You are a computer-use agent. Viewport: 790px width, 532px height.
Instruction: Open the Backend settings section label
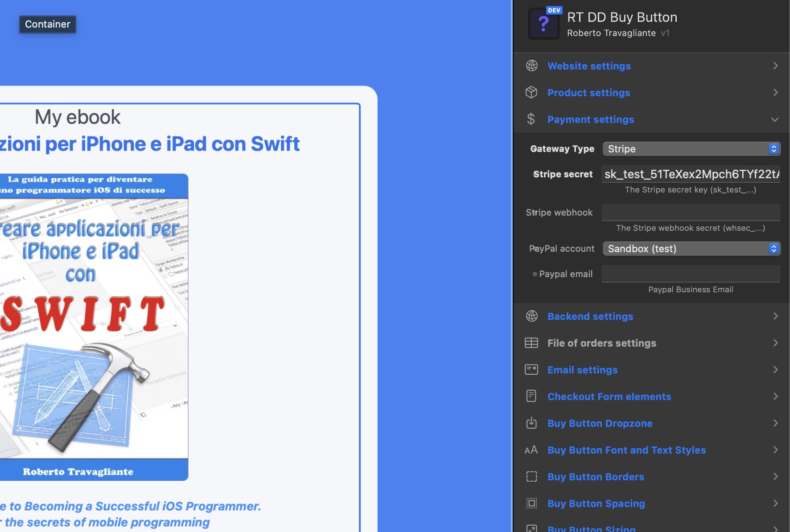pyautogui.click(x=590, y=316)
